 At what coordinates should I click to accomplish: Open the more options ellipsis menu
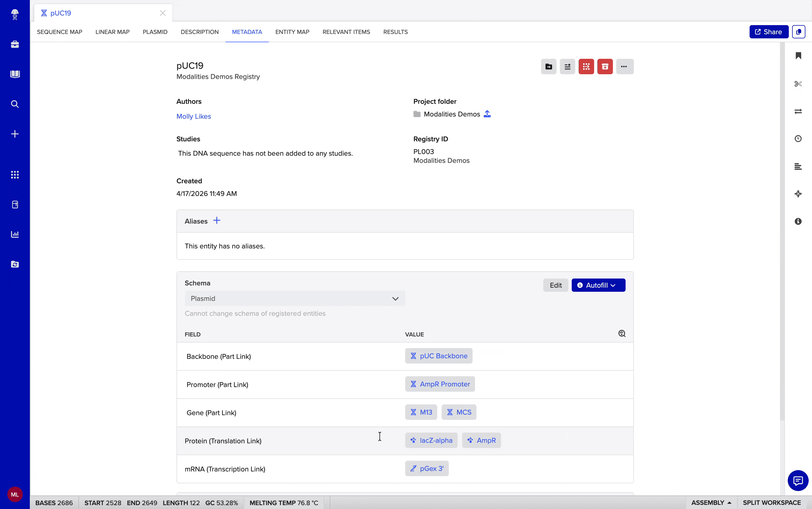click(x=624, y=67)
